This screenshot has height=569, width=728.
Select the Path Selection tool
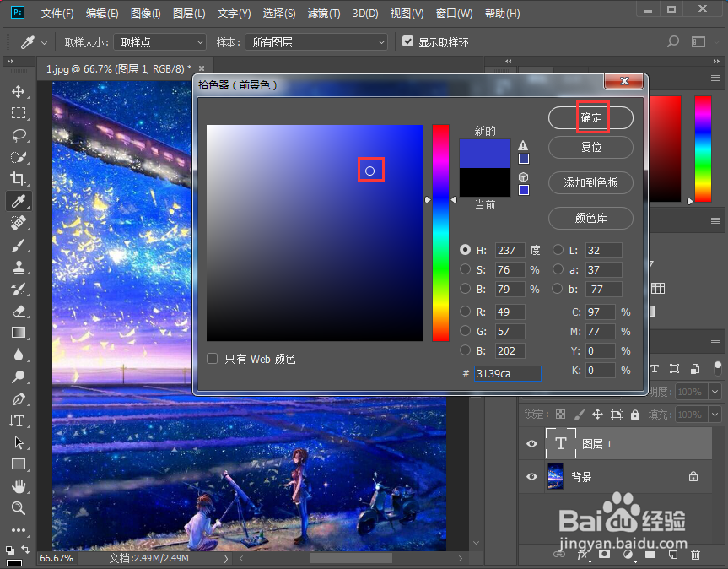click(18, 442)
